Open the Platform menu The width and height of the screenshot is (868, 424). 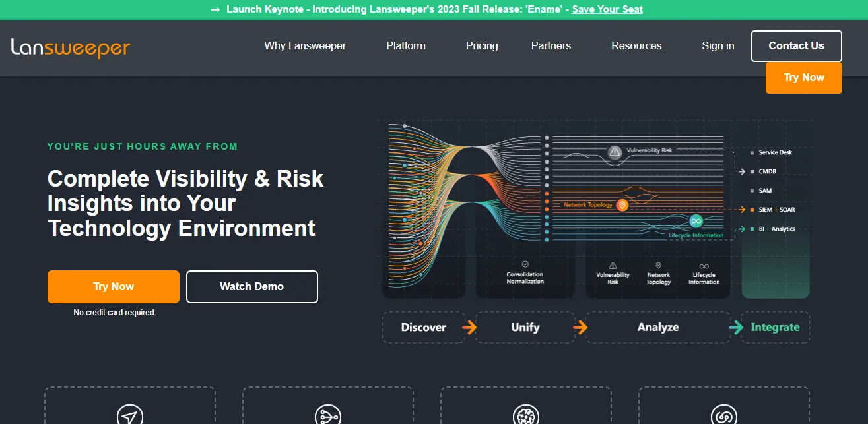coord(406,45)
